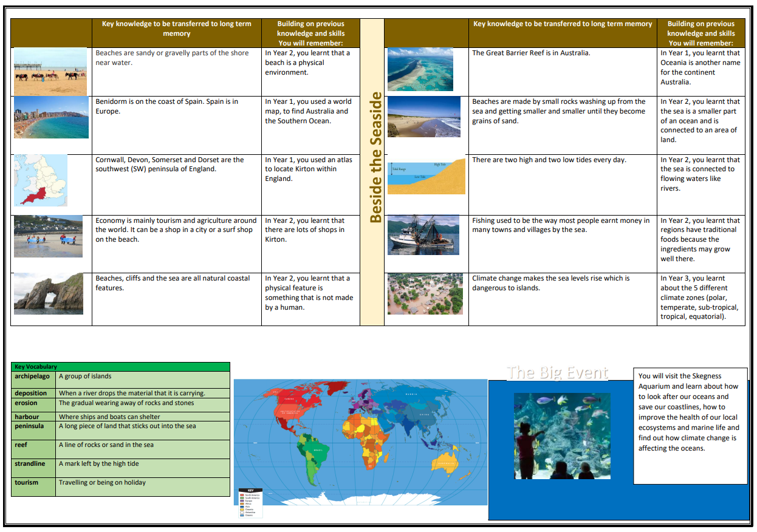Click the 'peninsula' vocabulary term
Viewport: 757px width, 532px height.
[x=29, y=426]
